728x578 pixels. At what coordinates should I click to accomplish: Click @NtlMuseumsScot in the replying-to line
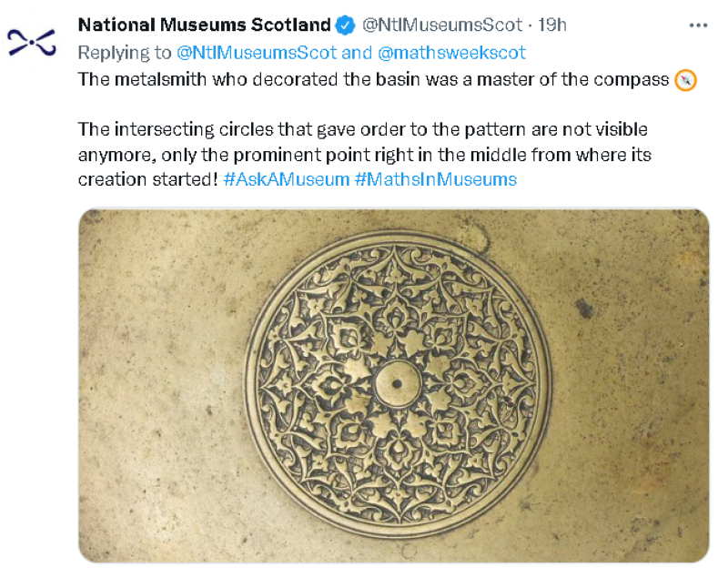pos(257,53)
